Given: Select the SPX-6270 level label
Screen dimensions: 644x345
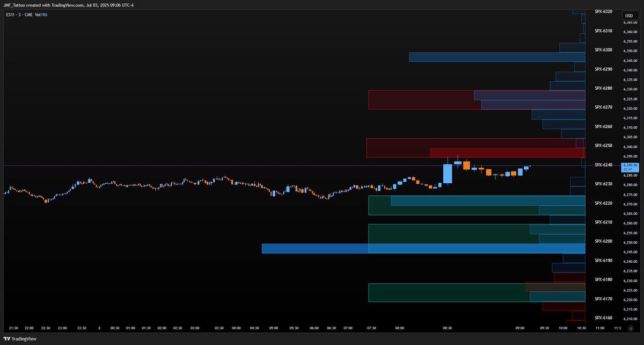Looking at the screenshot, I should tap(604, 107).
